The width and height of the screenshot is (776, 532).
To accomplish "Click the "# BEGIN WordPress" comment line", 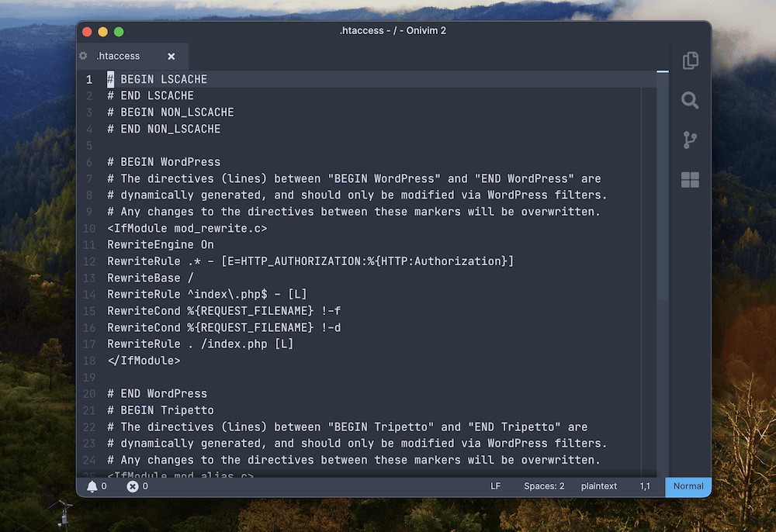I will (x=164, y=162).
